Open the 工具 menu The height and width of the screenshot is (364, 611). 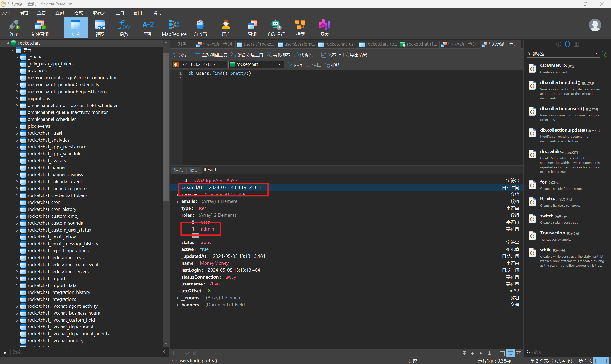[x=120, y=13]
